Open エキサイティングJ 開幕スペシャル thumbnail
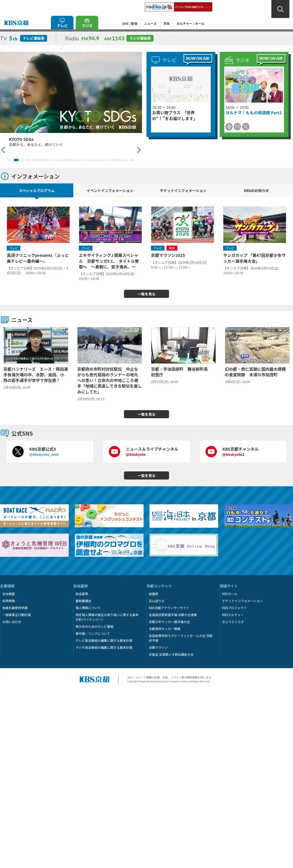The width and height of the screenshot is (293, 868). [110, 225]
